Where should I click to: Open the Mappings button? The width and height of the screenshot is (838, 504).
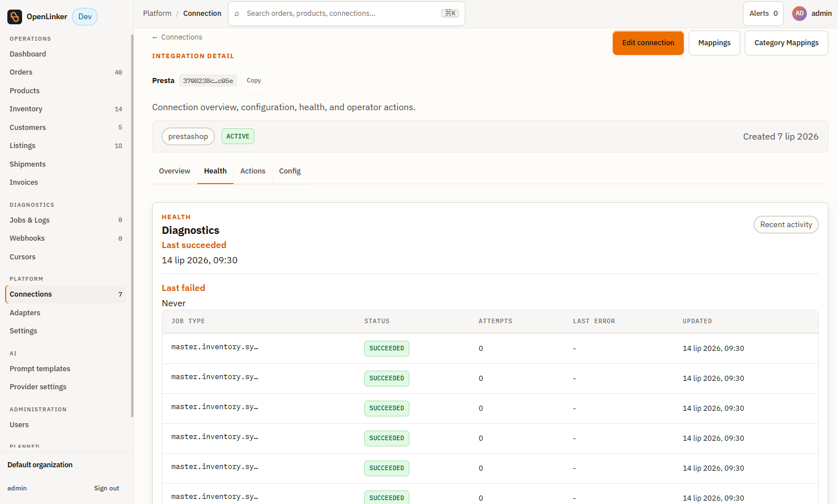coord(714,43)
